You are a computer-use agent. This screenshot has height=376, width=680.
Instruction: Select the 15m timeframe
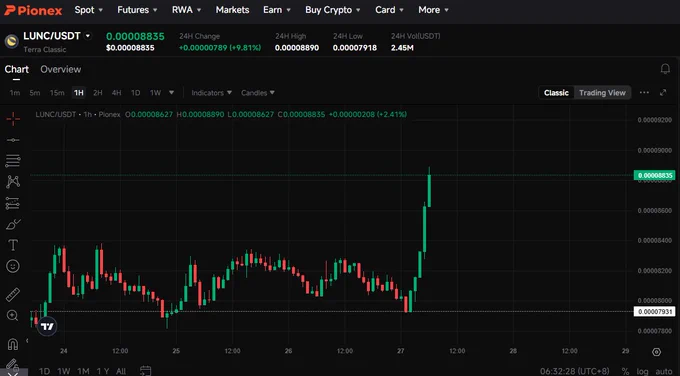click(x=57, y=93)
